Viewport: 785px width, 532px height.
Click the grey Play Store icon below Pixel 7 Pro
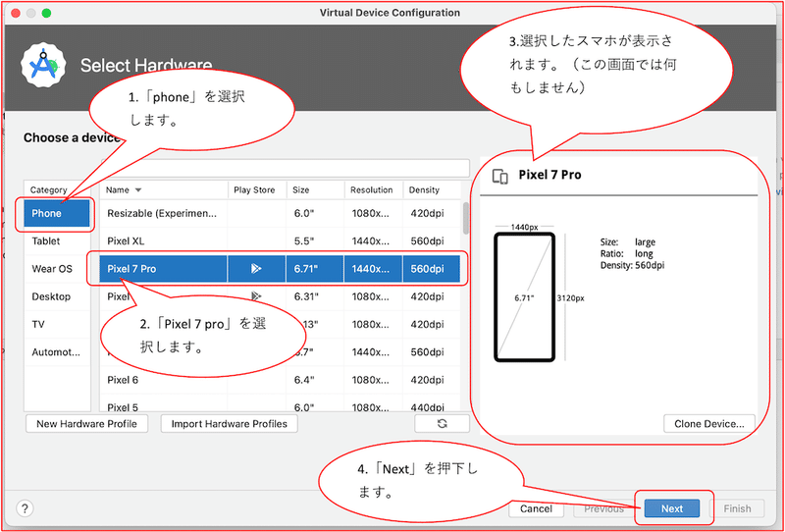click(256, 296)
